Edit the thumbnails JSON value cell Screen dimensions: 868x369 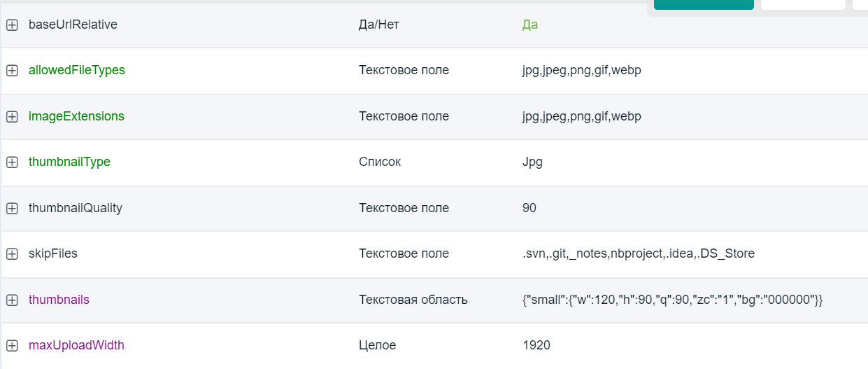point(672,300)
